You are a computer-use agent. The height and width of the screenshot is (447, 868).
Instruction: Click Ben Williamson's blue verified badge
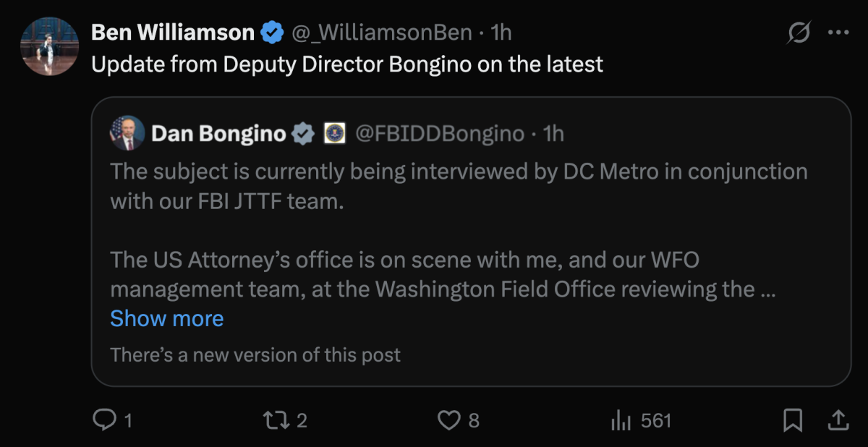tap(272, 33)
